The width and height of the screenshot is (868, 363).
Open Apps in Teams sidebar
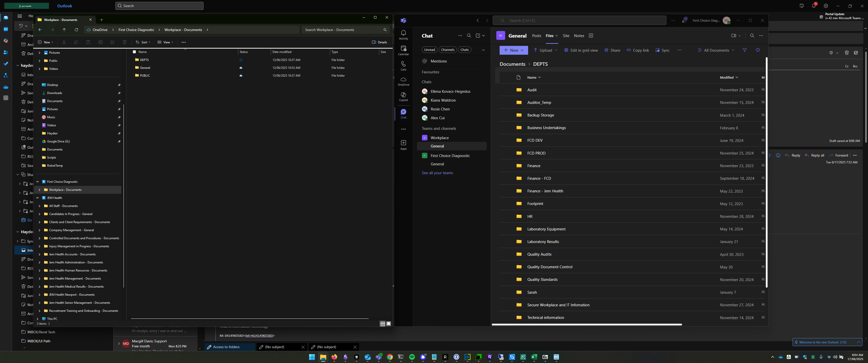[403, 145]
